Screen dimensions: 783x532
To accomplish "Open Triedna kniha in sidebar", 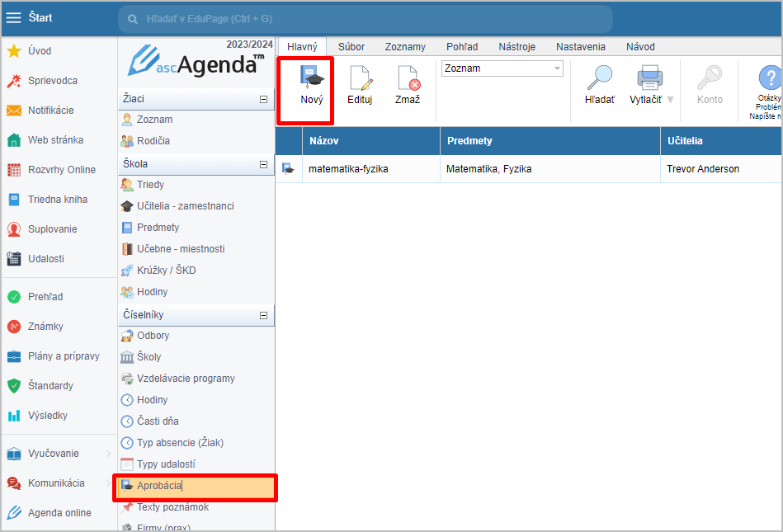I will pyautogui.click(x=59, y=199).
